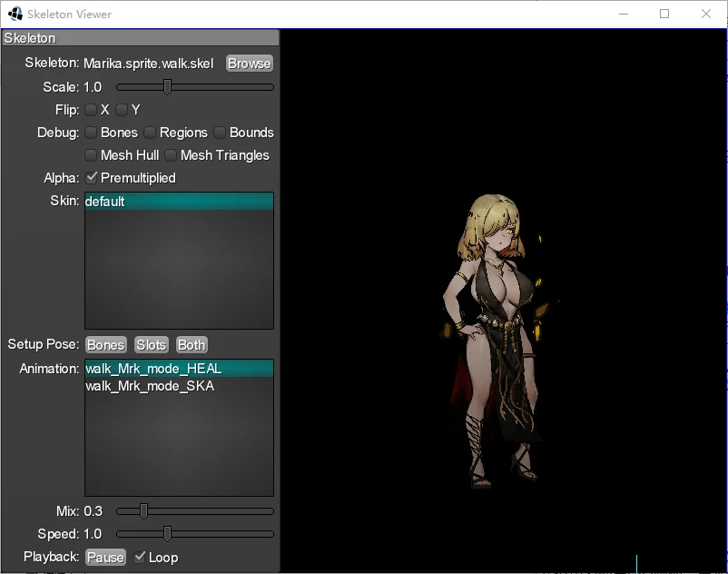Viewport: 728px width, 574px height.
Task: Click the Both setup pose button
Action: tap(192, 345)
